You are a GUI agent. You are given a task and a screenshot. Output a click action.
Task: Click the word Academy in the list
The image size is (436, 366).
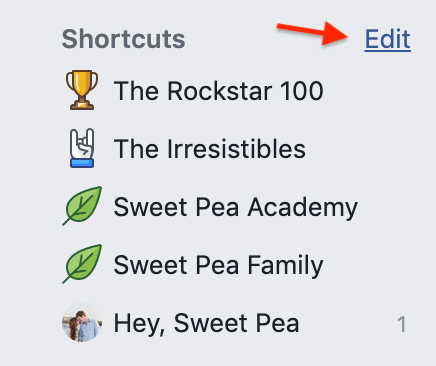point(303,208)
